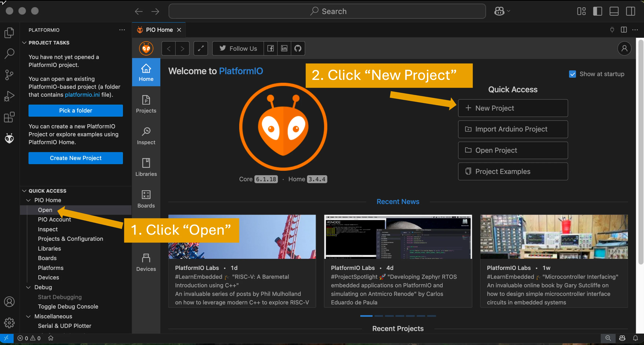This screenshot has height=345, width=644.
Task: Open the Extensions view
Action: (x=9, y=117)
